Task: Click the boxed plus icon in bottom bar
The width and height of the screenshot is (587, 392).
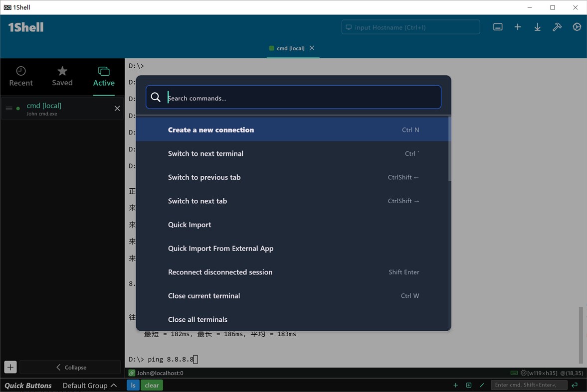Action: (x=469, y=385)
